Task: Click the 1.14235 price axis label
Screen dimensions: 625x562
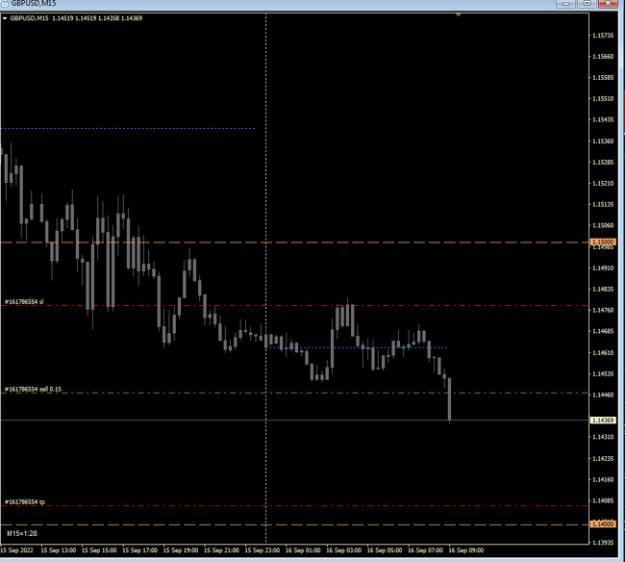Action: (x=603, y=459)
